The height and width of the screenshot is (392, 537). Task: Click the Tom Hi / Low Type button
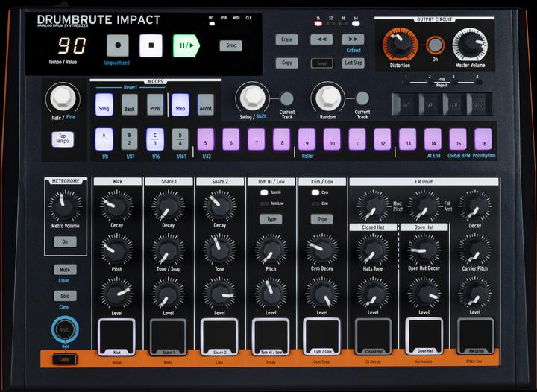(x=271, y=219)
